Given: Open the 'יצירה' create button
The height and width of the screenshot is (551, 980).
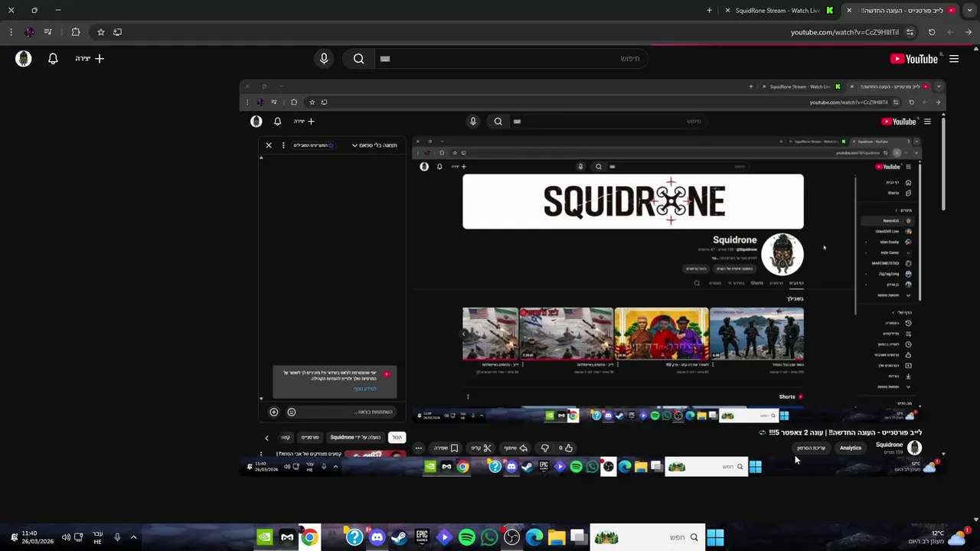Looking at the screenshot, I should pyautogui.click(x=90, y=59).
